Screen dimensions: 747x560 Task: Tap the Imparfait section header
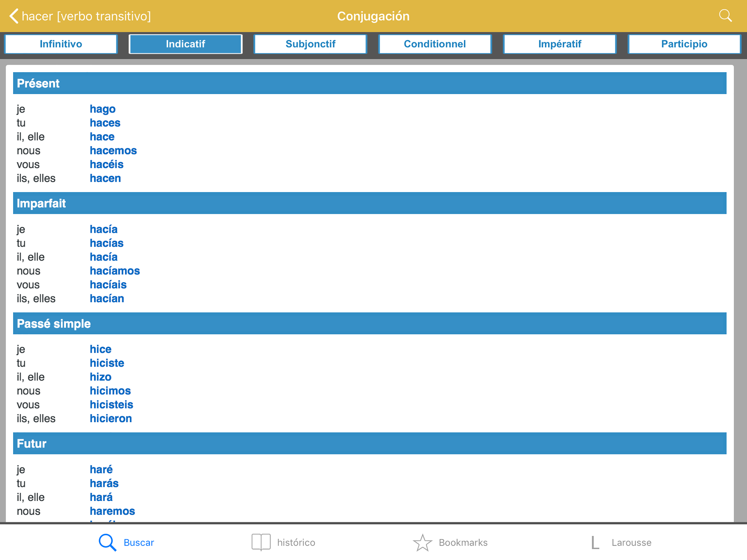pos(370,203)
